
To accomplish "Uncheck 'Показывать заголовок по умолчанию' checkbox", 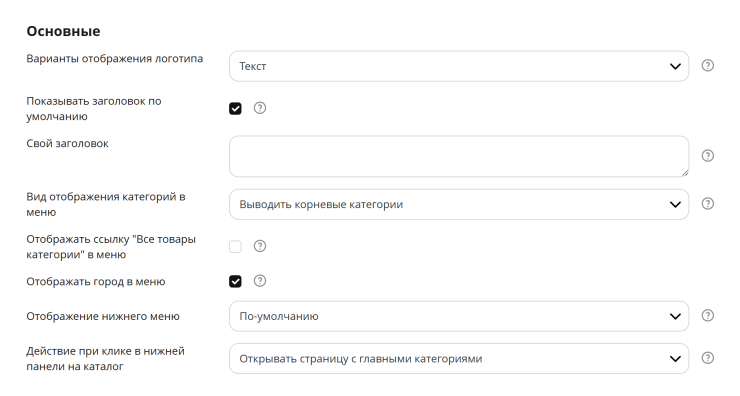I will point(235,109).
